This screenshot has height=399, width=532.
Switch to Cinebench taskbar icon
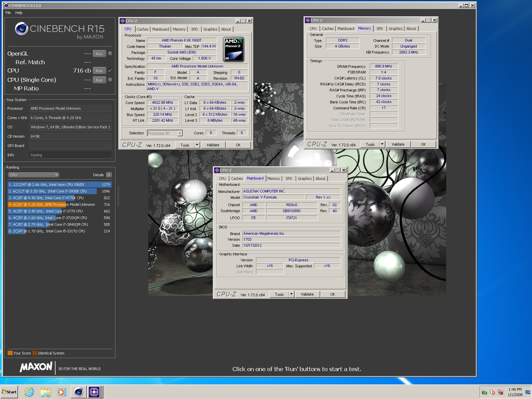[x=78, y=392]
